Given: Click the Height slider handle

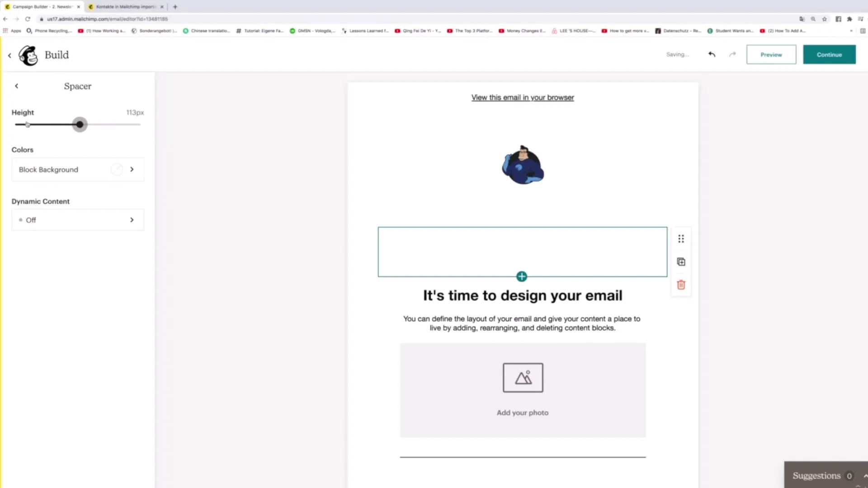Looking at the screenshot, I should click(80, 124).
